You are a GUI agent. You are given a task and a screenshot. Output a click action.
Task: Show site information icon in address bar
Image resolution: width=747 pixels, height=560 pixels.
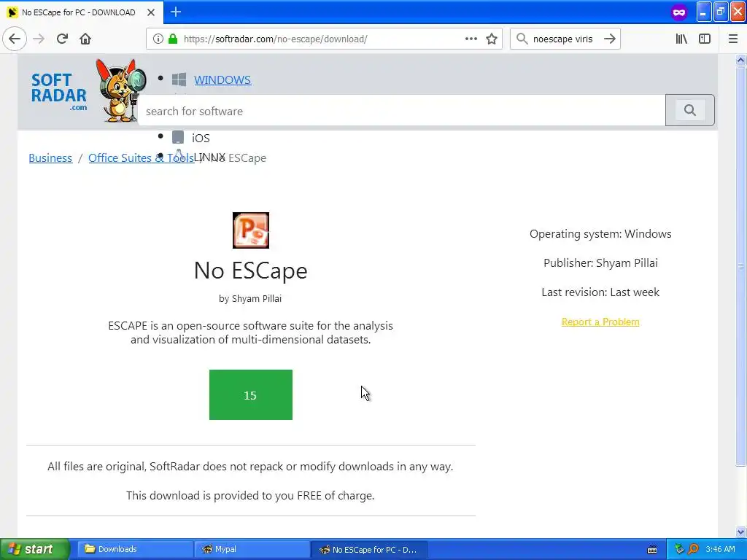(x=158, y=39)
